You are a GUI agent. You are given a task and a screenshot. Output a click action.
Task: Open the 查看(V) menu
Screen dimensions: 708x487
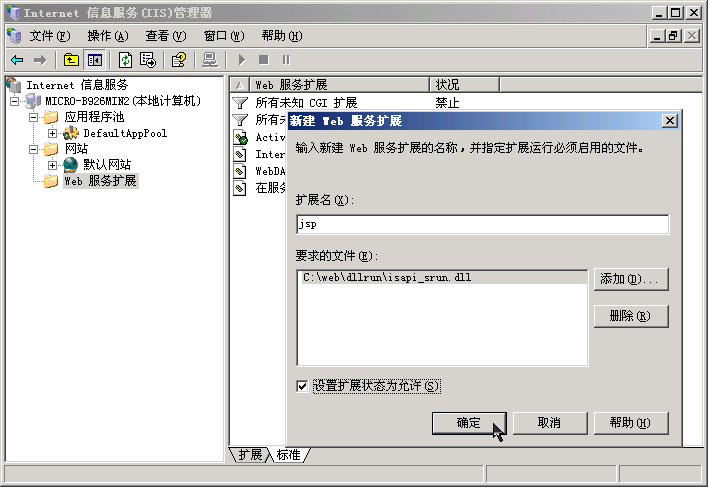(166, 36)
